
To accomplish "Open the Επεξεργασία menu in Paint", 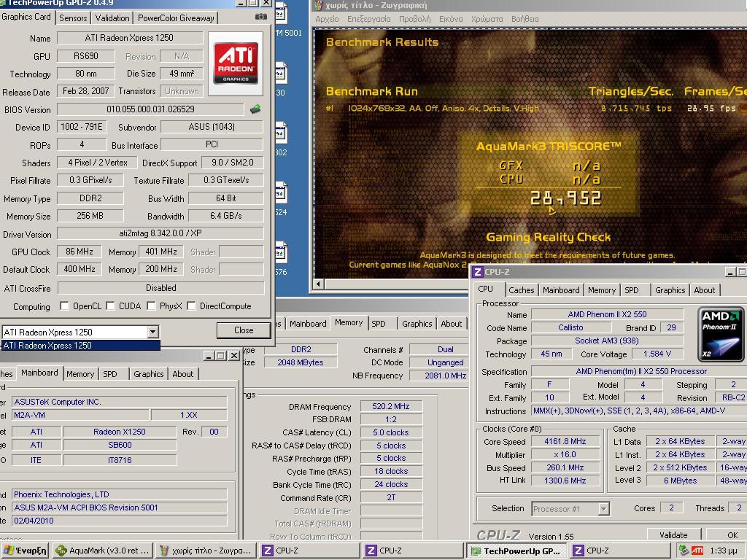I will click(x=368, y=19).
